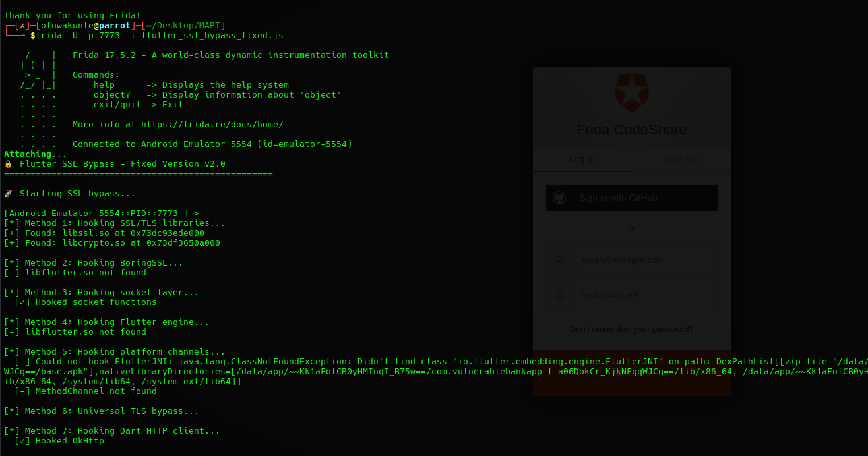Image resolution: width=868 pixels, height=456 pixels.
Task: Open the Don't remember your password link
Action: coord(632,329)
